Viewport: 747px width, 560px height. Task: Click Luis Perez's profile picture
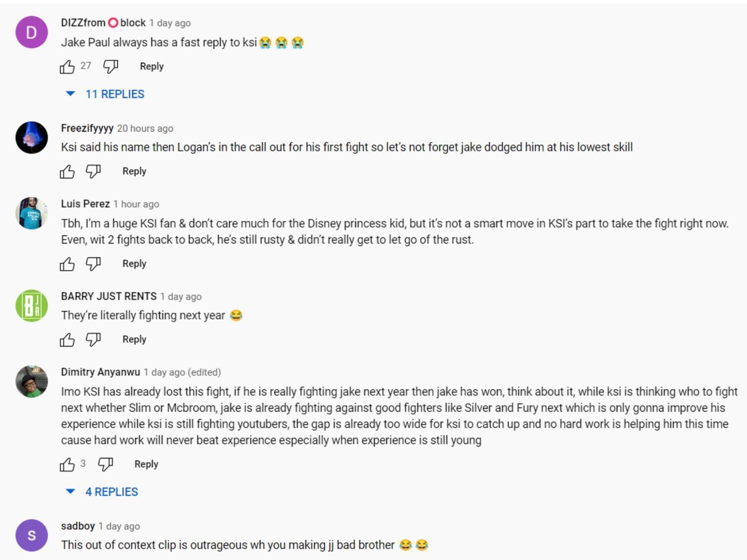pos(32,213)
